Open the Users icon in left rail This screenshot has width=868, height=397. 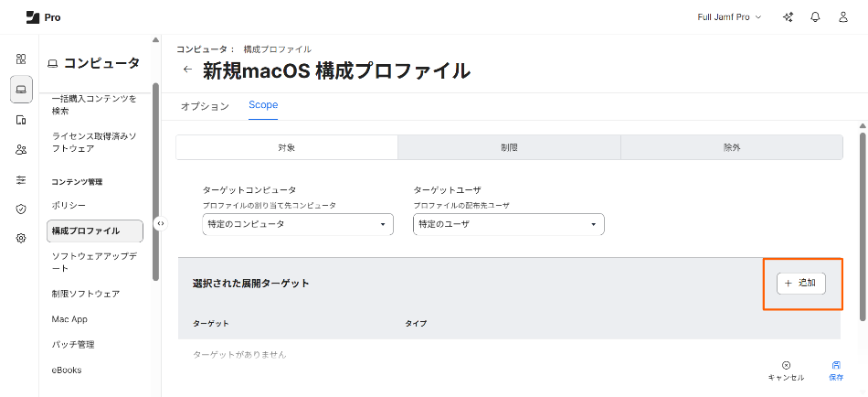click(x=21, y=149)
